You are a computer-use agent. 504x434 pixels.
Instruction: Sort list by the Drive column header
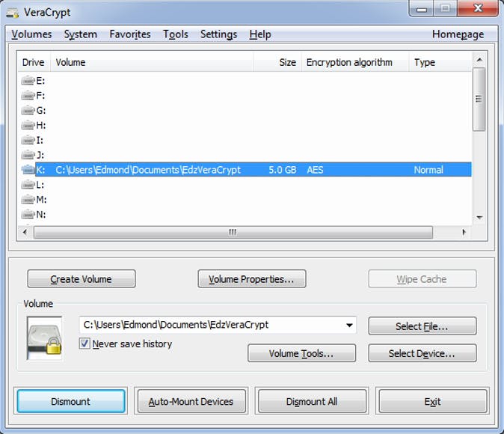34,62
